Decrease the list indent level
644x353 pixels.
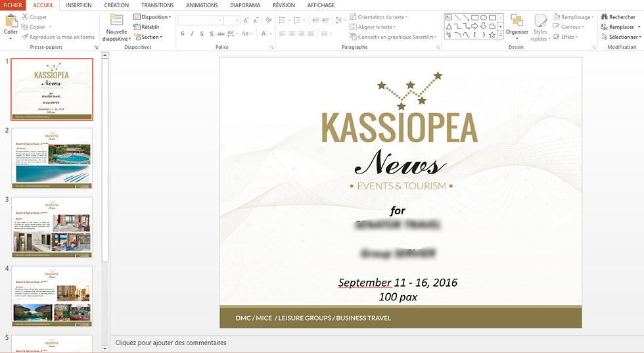coord(315,20)
